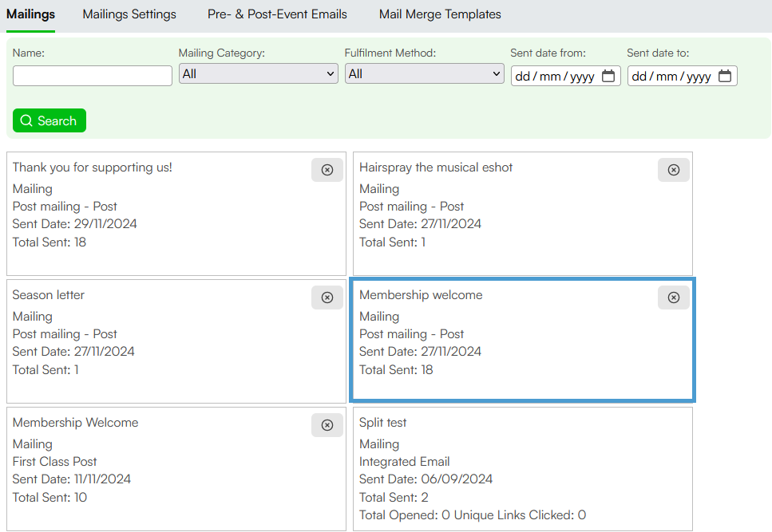Open 'Thank you for supporting us!' mailing title
772x532 pixels.
point(93,167)
